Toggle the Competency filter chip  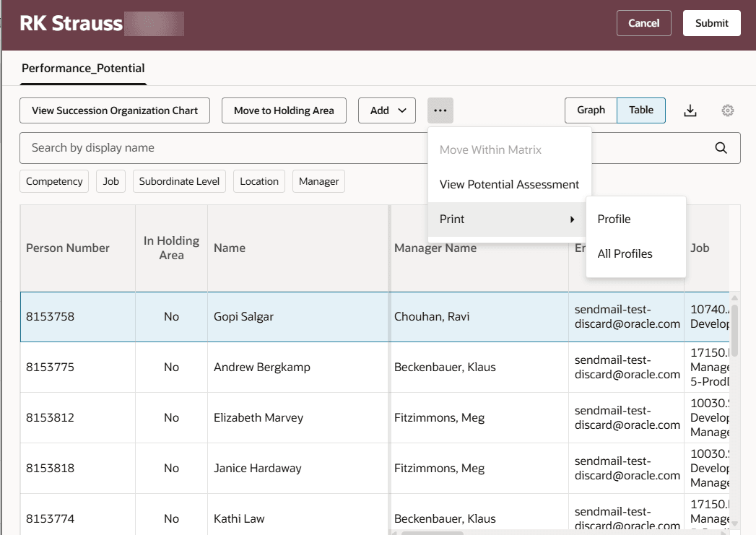click(x=54, y=181)
